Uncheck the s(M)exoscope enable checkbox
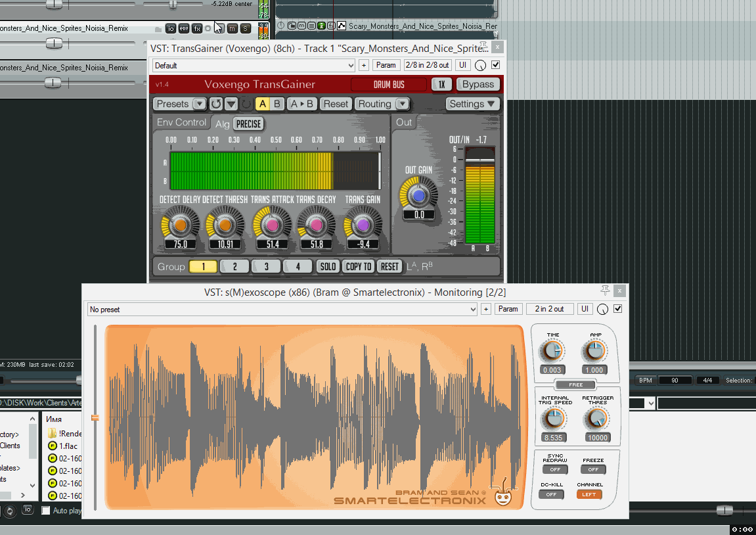 pyautogui.click(x=617, y=309)
